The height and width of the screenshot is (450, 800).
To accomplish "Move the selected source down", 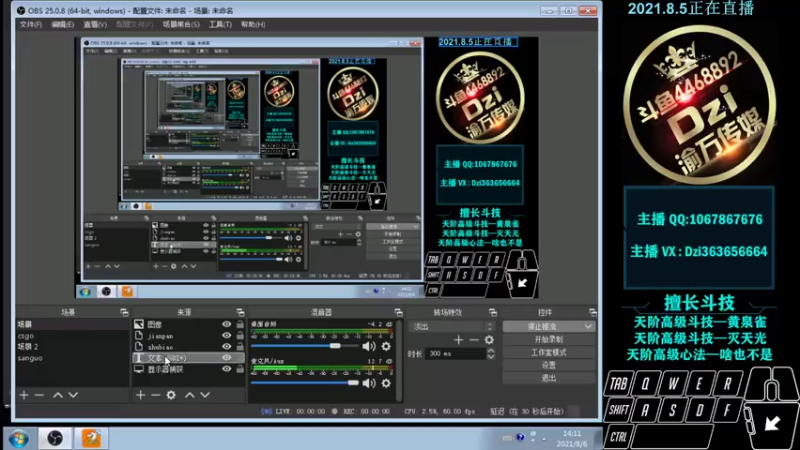I will click(x=205, y=395).
